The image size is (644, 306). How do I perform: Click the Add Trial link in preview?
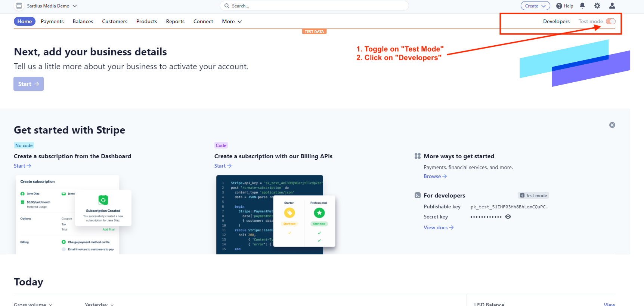(x=108, y=229)
